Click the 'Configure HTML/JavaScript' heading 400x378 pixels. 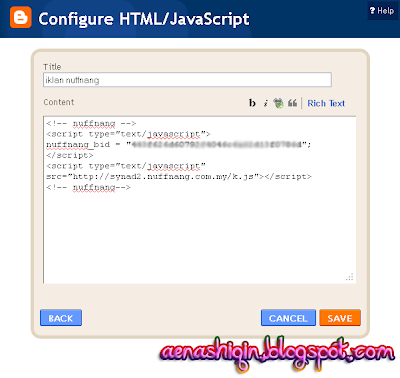(144, 19)
